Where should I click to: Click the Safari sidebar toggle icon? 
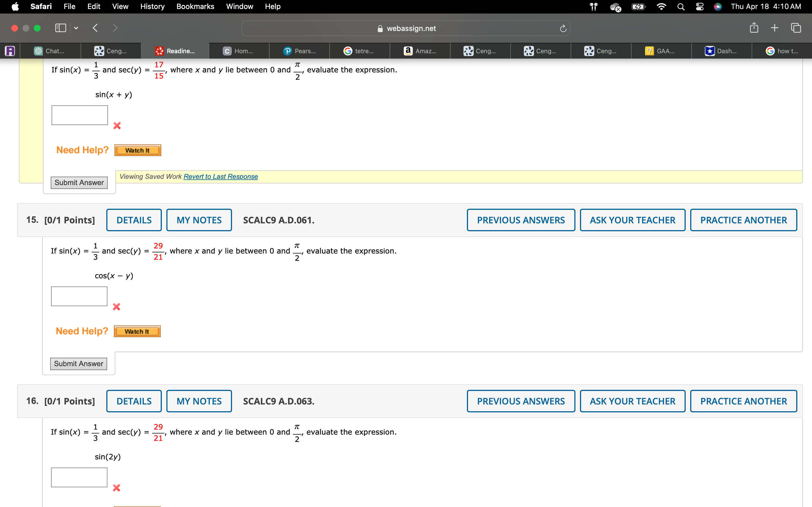[x=60, y=28]
